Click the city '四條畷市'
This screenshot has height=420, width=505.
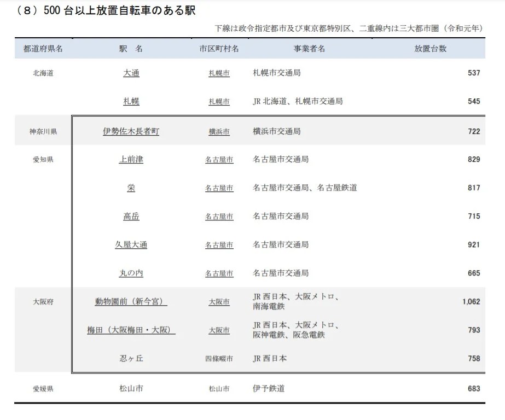coord(219,359)
